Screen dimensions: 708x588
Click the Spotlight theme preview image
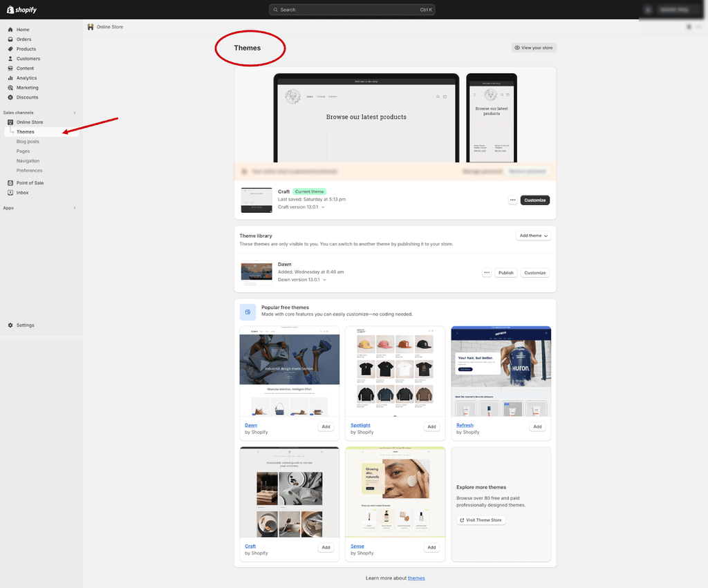click(x=395, y=372)
